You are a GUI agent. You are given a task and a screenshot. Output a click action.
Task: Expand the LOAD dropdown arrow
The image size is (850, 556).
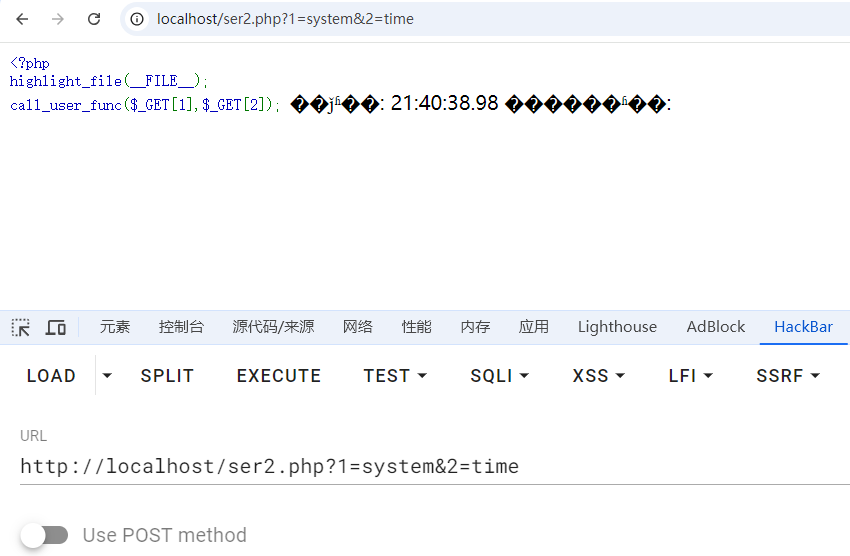pos(107,376)
